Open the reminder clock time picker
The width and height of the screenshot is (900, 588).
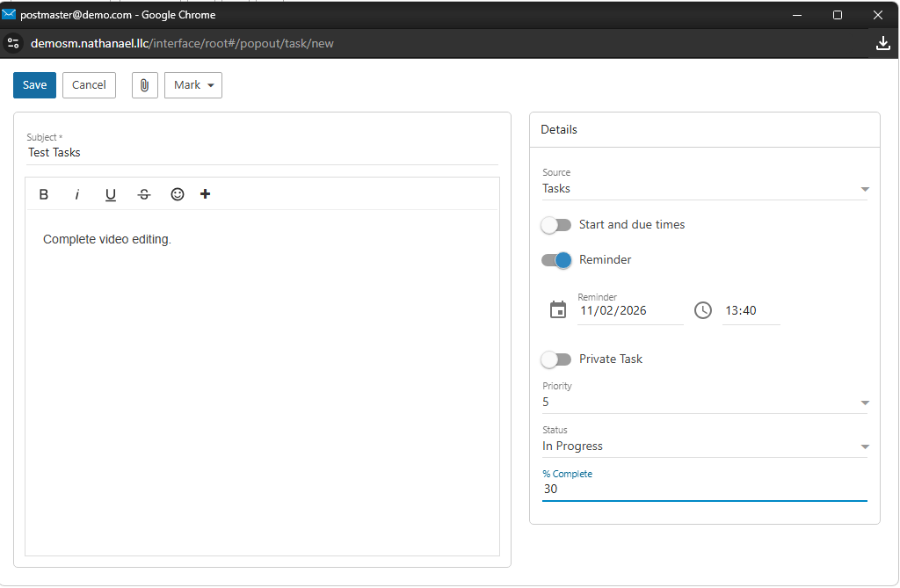(703, 310)
